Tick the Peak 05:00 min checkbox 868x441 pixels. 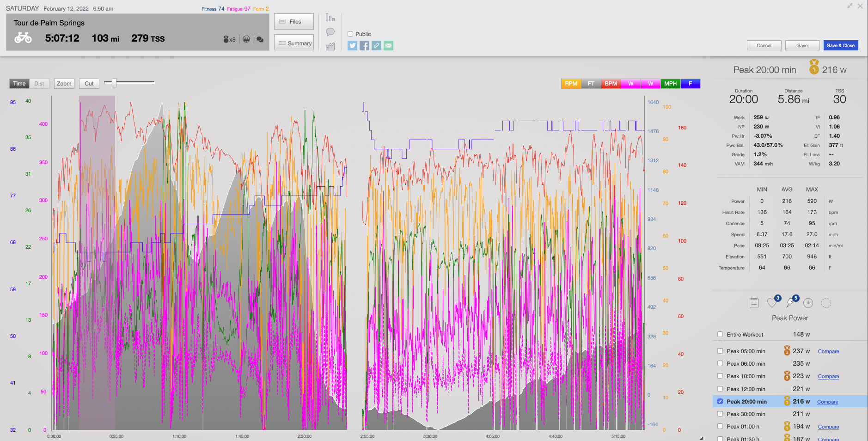pyautogui.click(x=720, y=351)
